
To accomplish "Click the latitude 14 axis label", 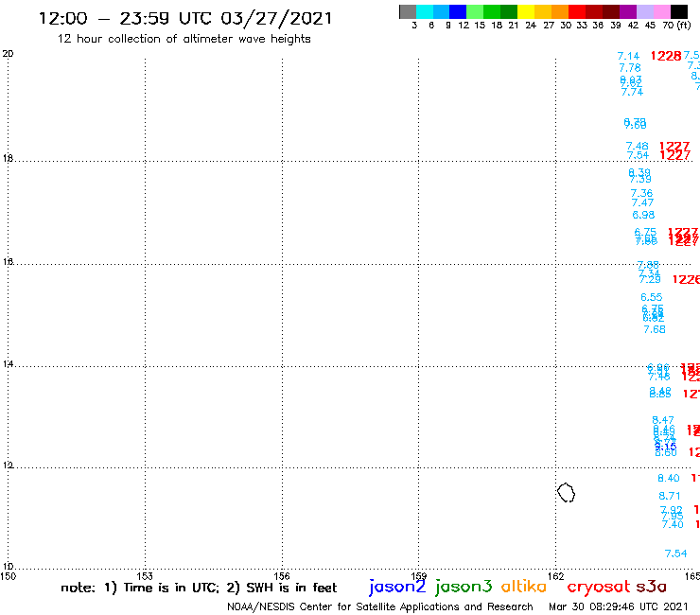I will click(x=8, y=364).
